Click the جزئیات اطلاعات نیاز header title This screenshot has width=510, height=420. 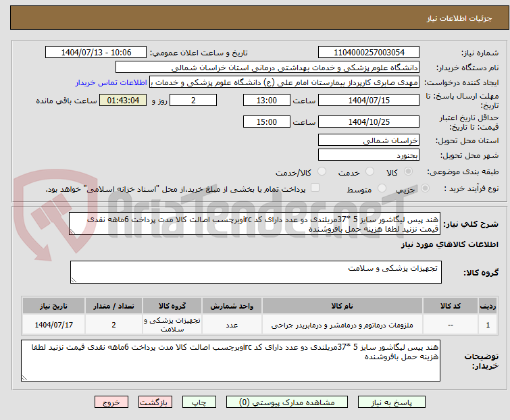tap(459, 18)
